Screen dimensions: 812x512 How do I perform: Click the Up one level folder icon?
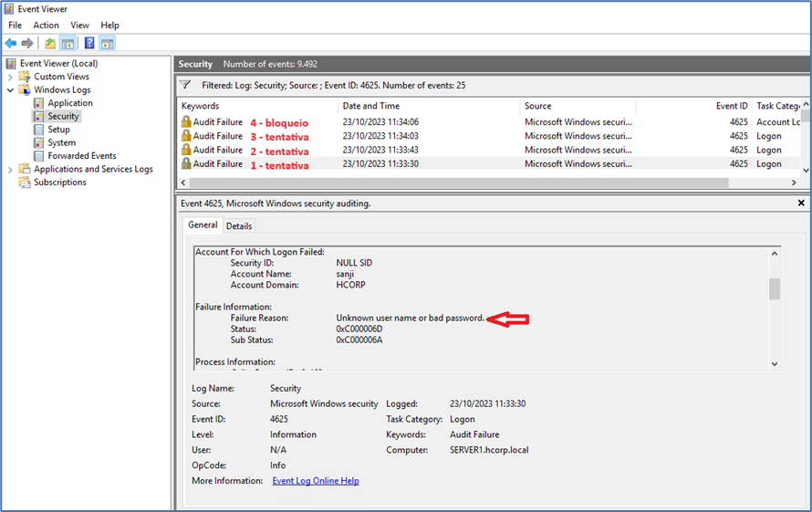pos(50,43)
